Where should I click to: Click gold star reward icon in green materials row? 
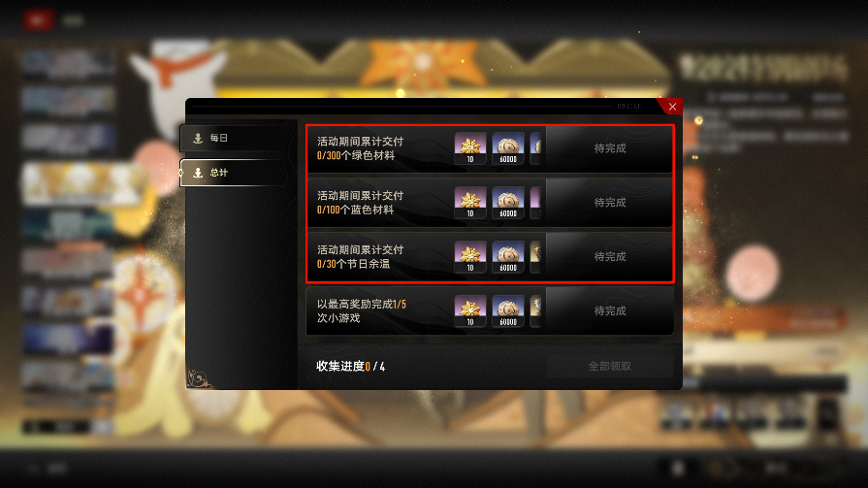click(470, 147)
